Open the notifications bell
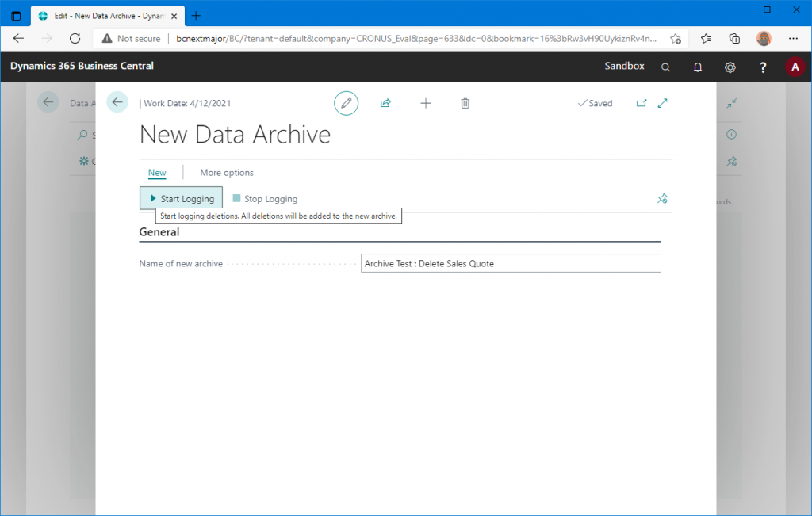 coord(698,67)
